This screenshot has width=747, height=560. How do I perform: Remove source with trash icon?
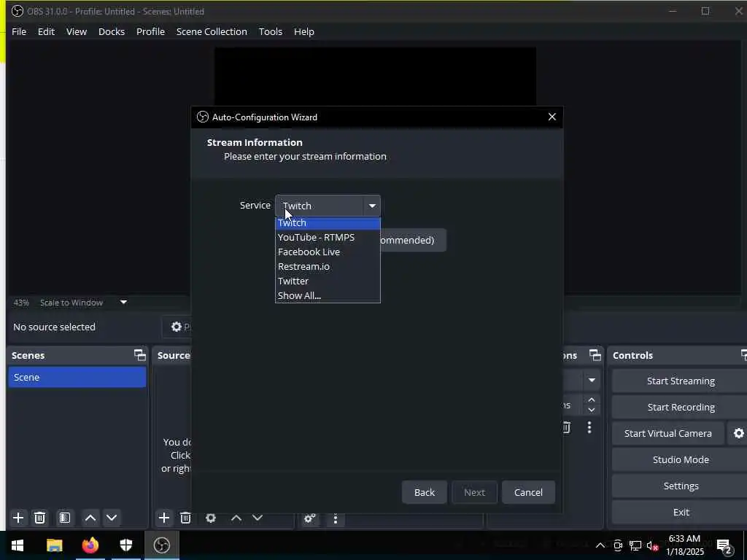point(186,518)
